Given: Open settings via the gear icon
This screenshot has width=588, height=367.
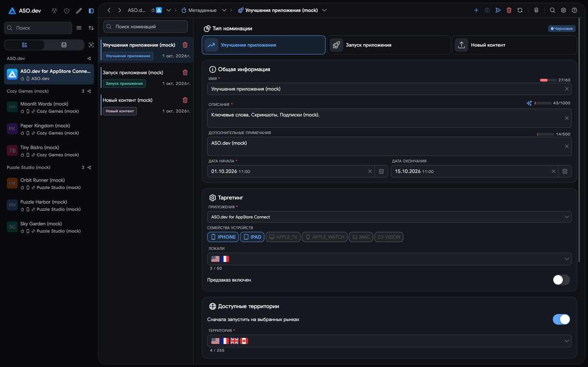Looking at the screenshot, I should 563,10.
